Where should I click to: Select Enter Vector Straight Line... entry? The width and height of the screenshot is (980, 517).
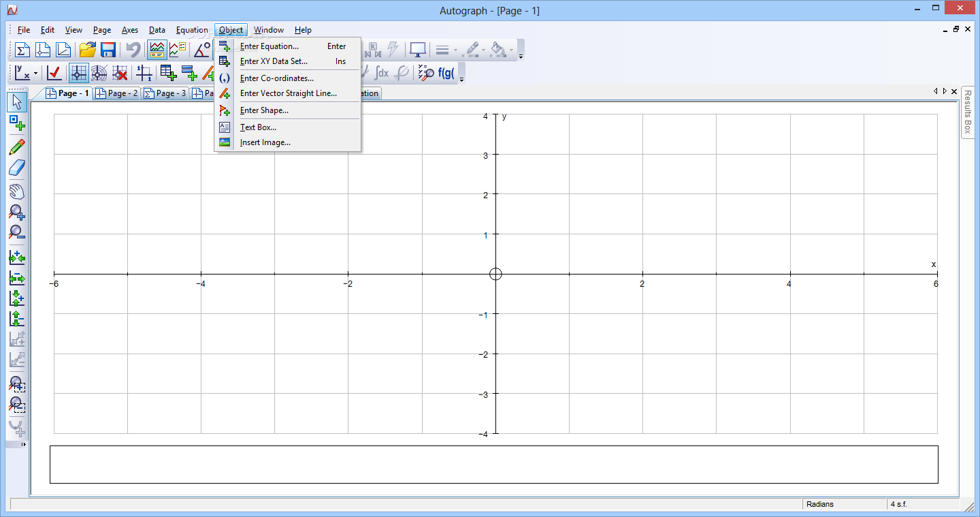(288, 93)
